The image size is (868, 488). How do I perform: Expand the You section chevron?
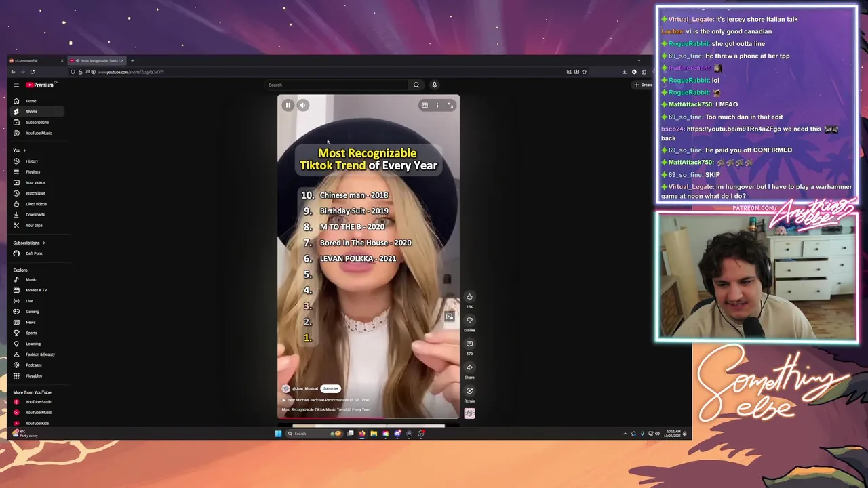click(x=24, y=150)
